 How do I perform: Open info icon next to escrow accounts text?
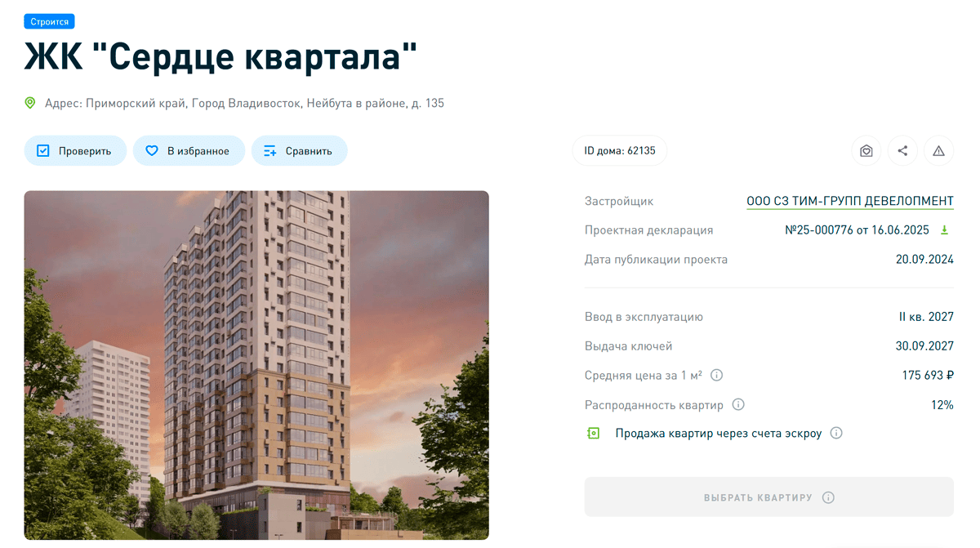coord(836,434)
